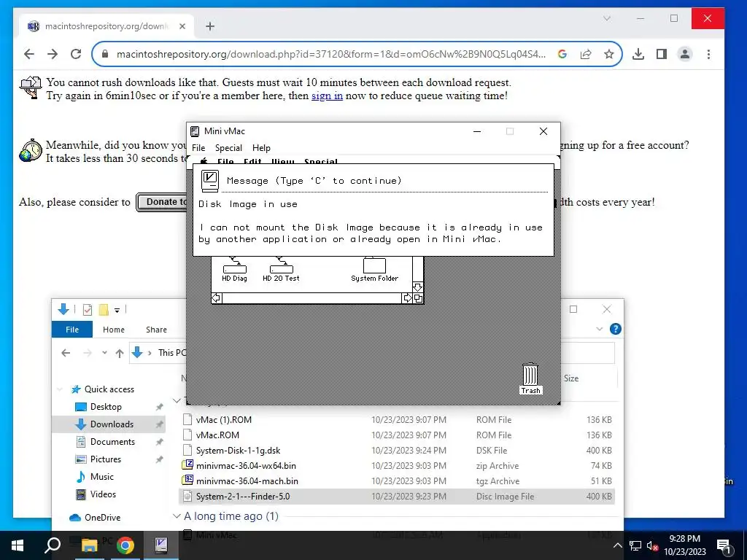Open Chrome three-dot menu
This screenshot has width=747, height=560.
click(708, 54)
